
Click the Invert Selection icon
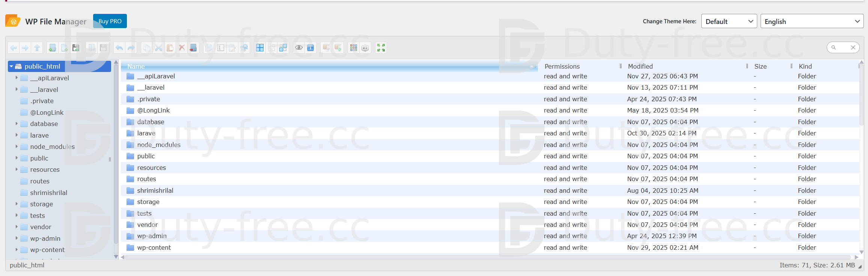tap(283, 48)
